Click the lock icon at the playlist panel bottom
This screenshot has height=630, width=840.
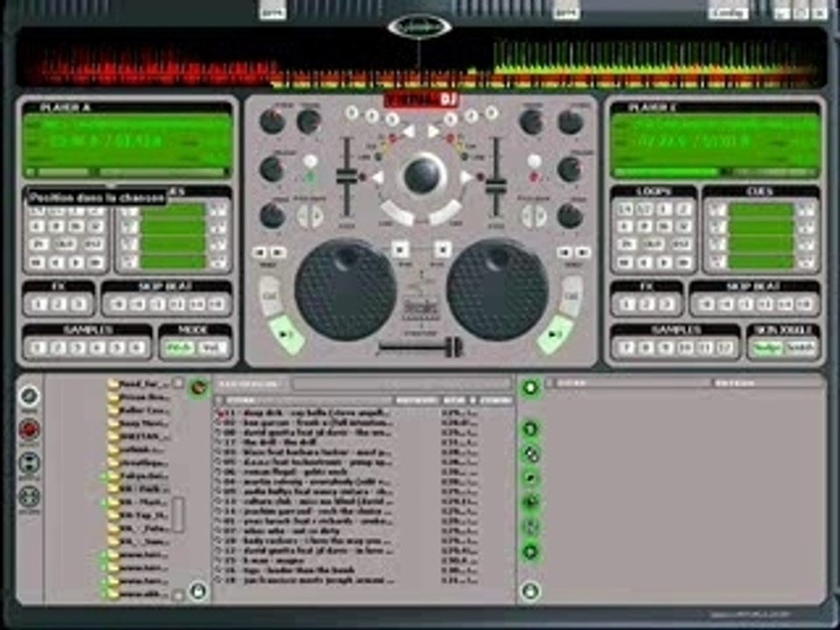click(x=530, y=591)
